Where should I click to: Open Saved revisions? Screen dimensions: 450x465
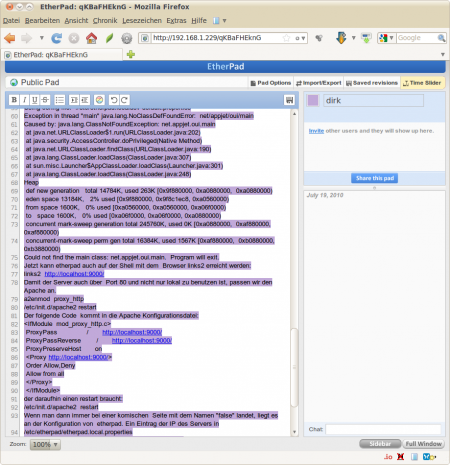[x=372, y=83]
